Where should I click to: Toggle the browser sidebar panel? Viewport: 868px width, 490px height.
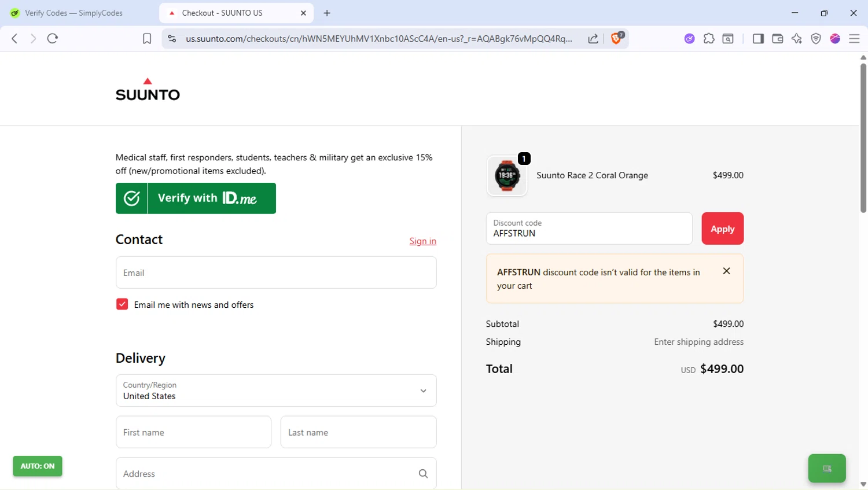point(758,39)
